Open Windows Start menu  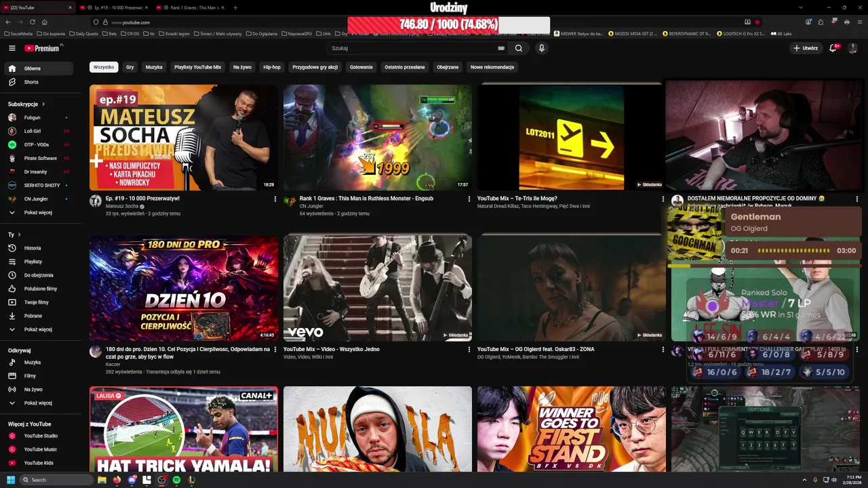coord(10,480)
